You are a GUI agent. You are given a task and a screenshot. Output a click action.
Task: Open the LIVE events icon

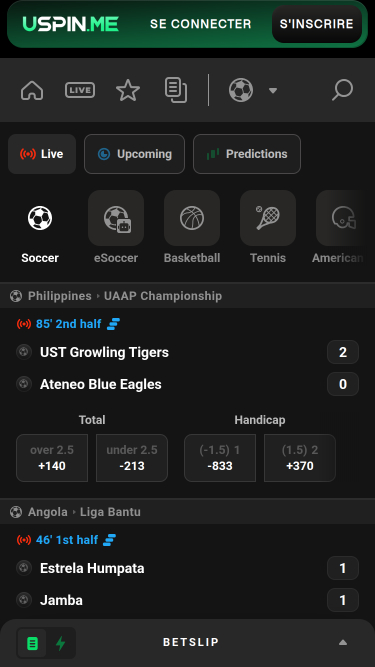pos(80,90)
